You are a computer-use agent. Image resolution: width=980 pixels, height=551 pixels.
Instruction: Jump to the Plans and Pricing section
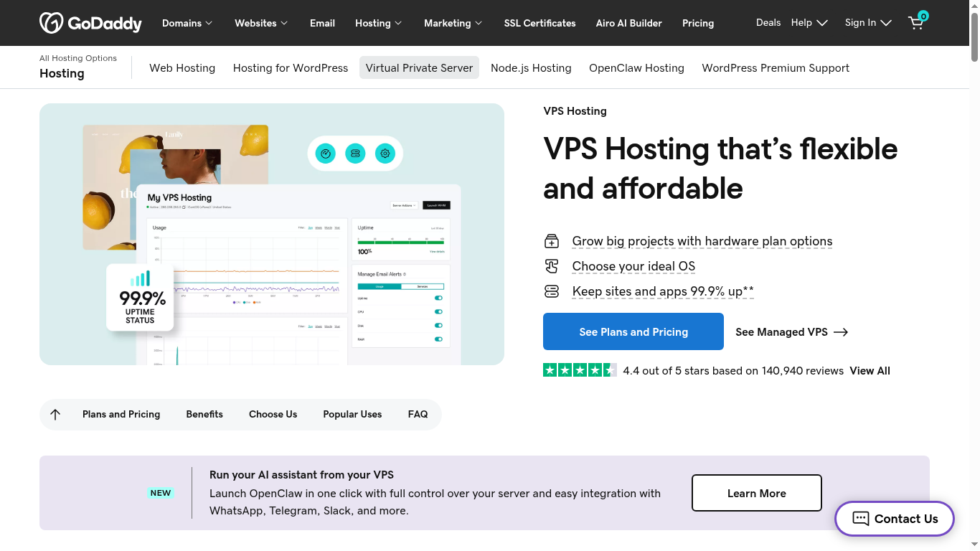click(x=121, y=414)
